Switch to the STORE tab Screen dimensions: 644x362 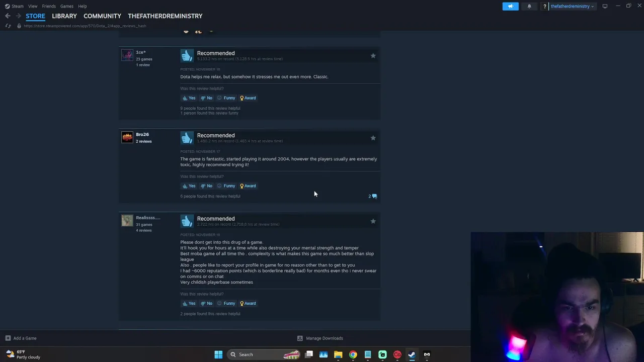(x=35, y=16)
